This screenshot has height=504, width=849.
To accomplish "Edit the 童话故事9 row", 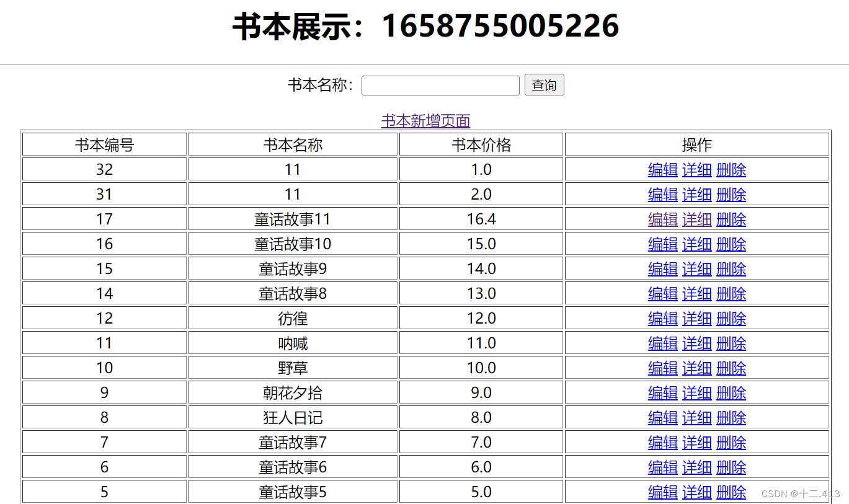I will coord(663,269).
